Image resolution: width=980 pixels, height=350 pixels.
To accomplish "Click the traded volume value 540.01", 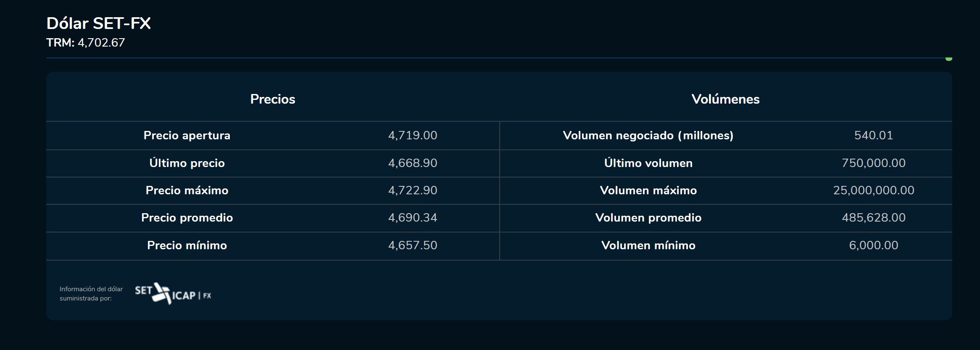I will (873, 136).
